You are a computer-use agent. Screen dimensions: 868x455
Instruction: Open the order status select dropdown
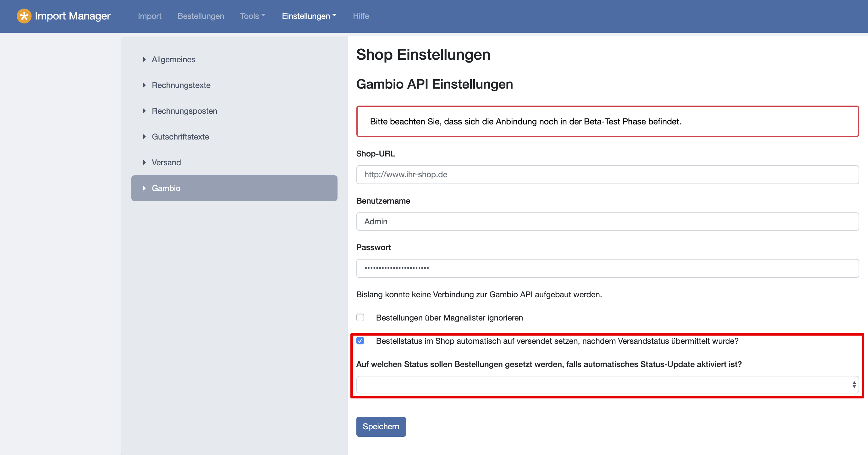(x=607, y=385)
